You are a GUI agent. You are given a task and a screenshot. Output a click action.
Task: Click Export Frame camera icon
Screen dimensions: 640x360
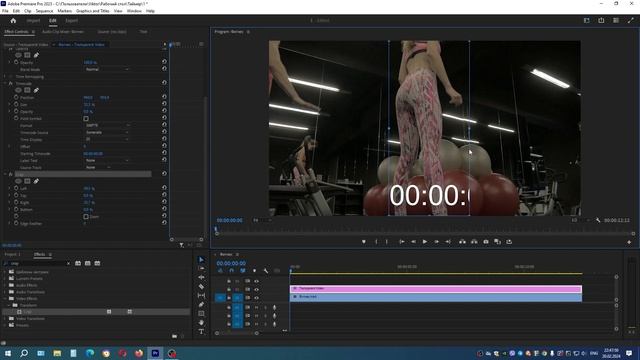pos(486,242)
